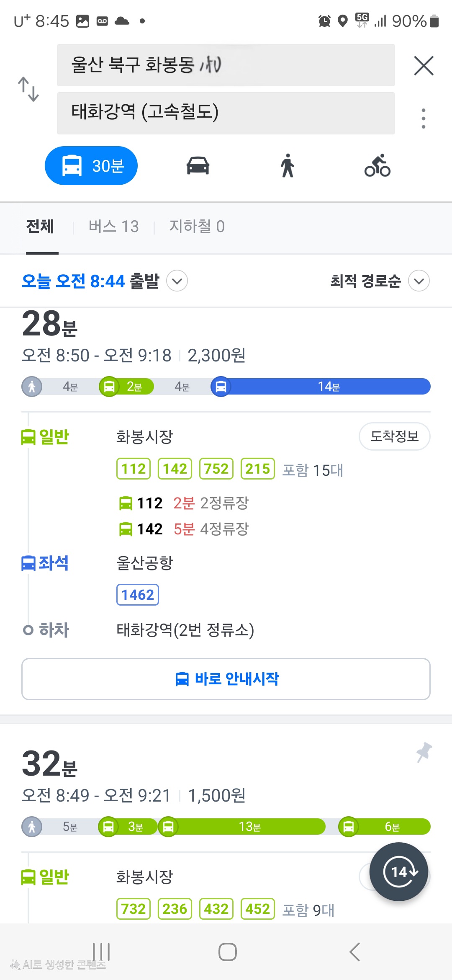The width and height of the screenshot is (452, 980).
Task: Clear the route with the X icon
Action: click(x=424, y=66)
